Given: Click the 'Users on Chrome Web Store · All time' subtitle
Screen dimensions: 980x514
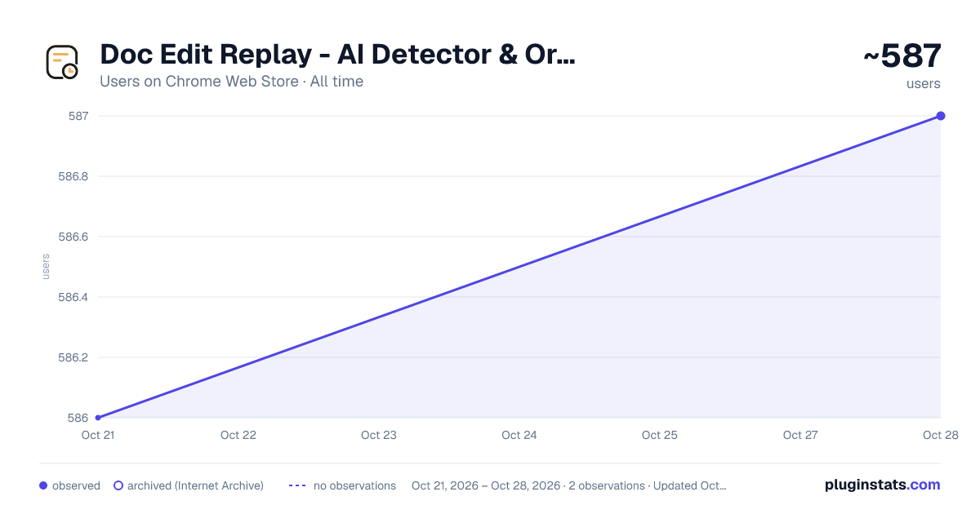Looking at the screenshot, I should pos(232,82).
